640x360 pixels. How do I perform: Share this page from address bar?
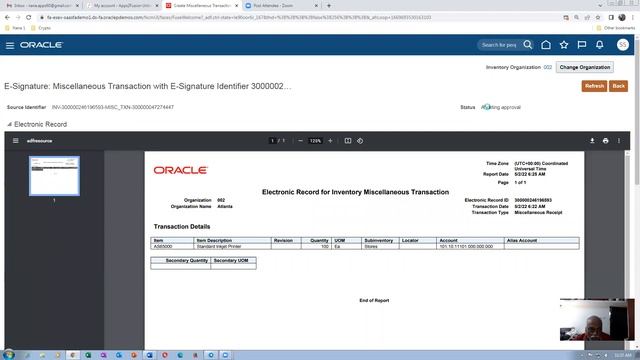click(x=587, y=18)
